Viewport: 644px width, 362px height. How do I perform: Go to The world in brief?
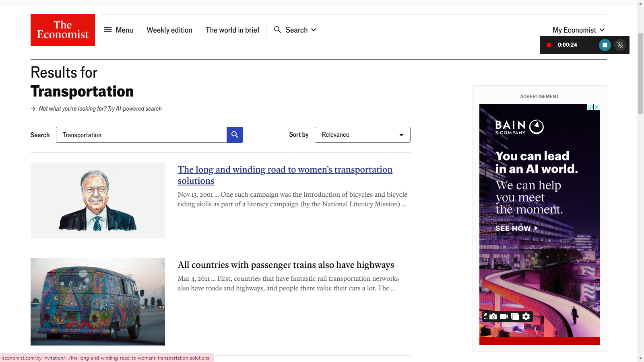coord(233,30)
